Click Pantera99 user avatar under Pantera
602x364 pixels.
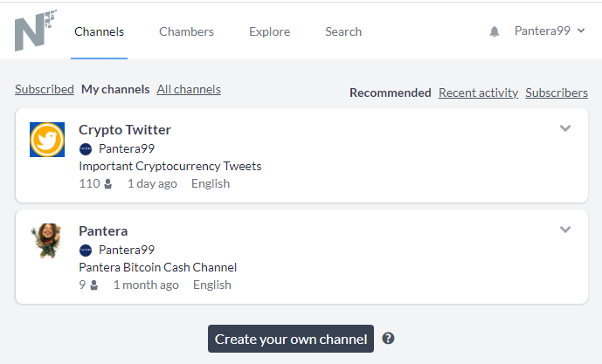coord(86,251)
